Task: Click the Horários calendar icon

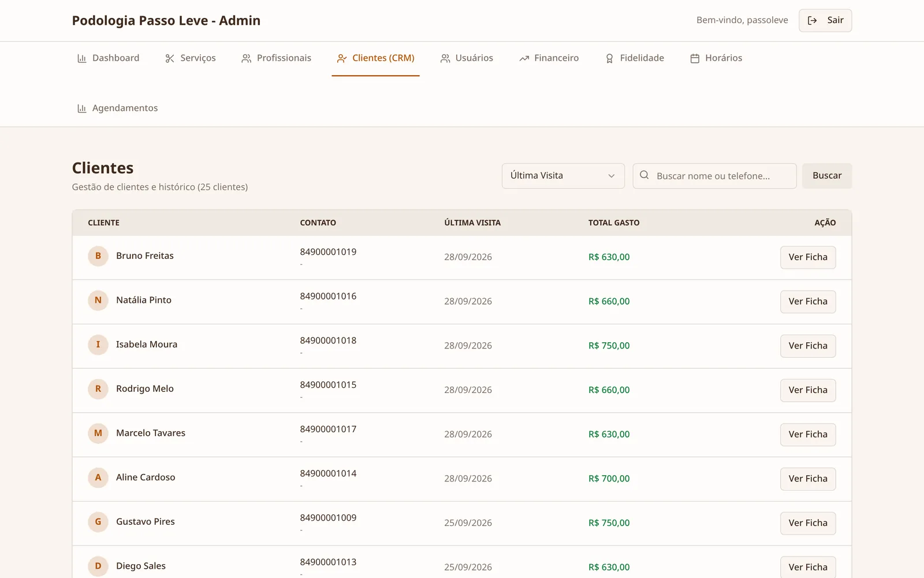Action: 695,58
